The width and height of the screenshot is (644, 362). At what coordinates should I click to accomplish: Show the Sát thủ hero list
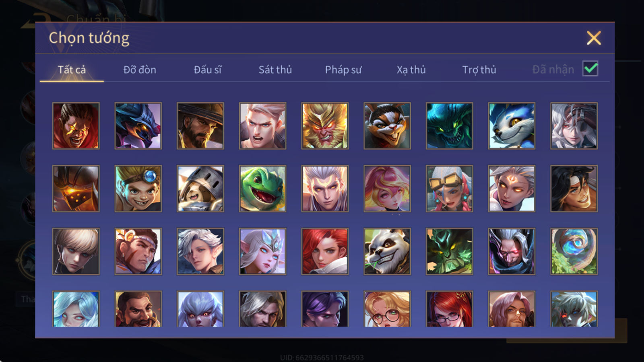pos(275,70)
